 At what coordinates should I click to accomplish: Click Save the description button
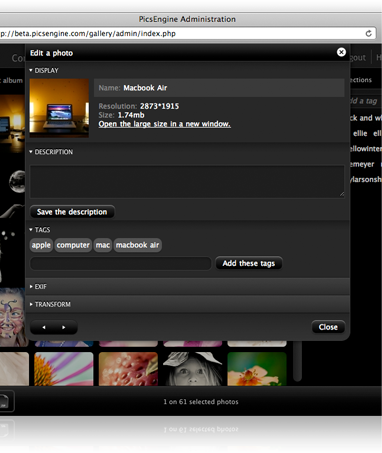72,212
